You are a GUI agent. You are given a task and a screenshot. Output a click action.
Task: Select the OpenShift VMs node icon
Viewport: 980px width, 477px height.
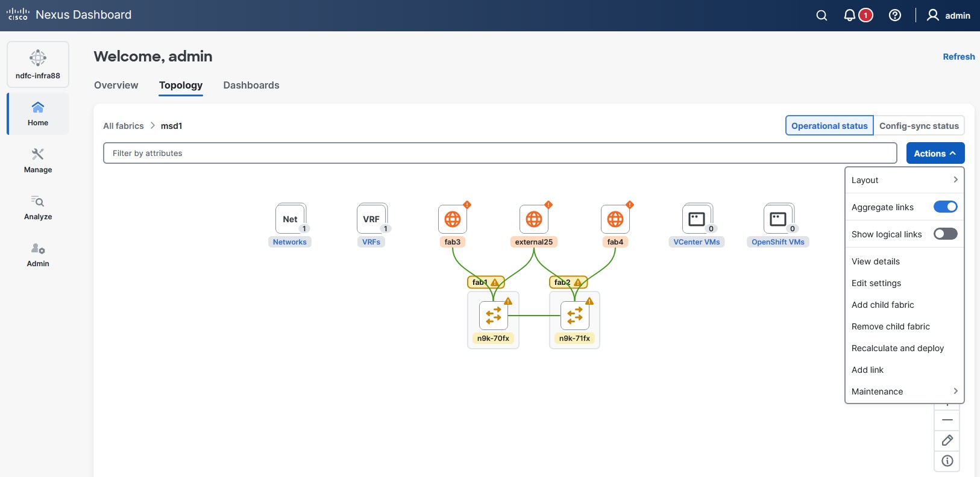(x=779, y=219)
